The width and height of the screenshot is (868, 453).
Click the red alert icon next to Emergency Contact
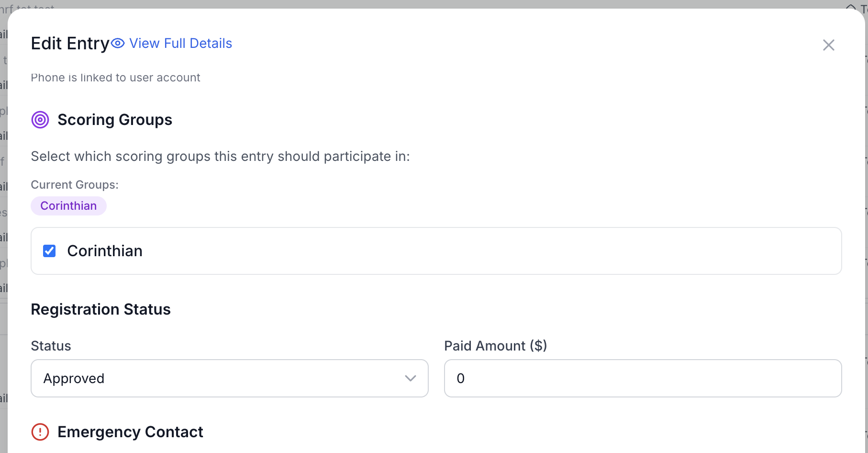pos(40,431)
